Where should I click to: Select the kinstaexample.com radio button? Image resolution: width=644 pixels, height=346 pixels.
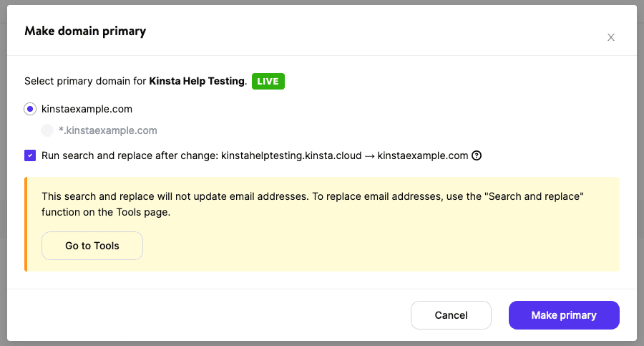[x=30, y=109]
